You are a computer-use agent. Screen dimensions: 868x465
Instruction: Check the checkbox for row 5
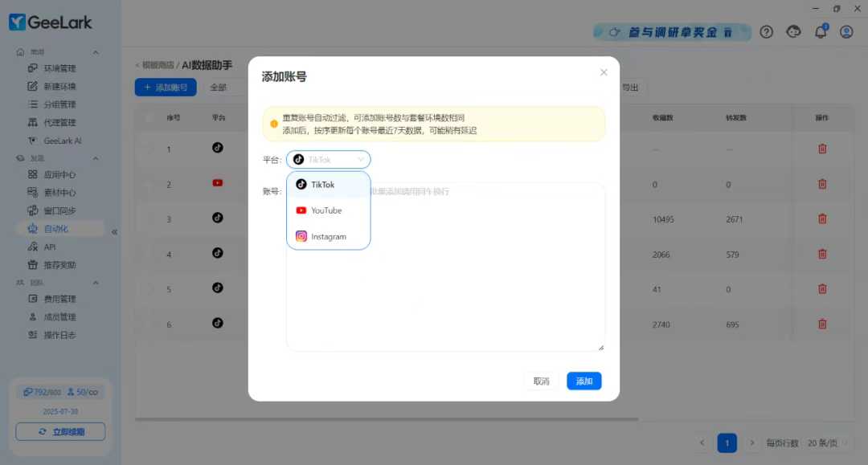148,288
